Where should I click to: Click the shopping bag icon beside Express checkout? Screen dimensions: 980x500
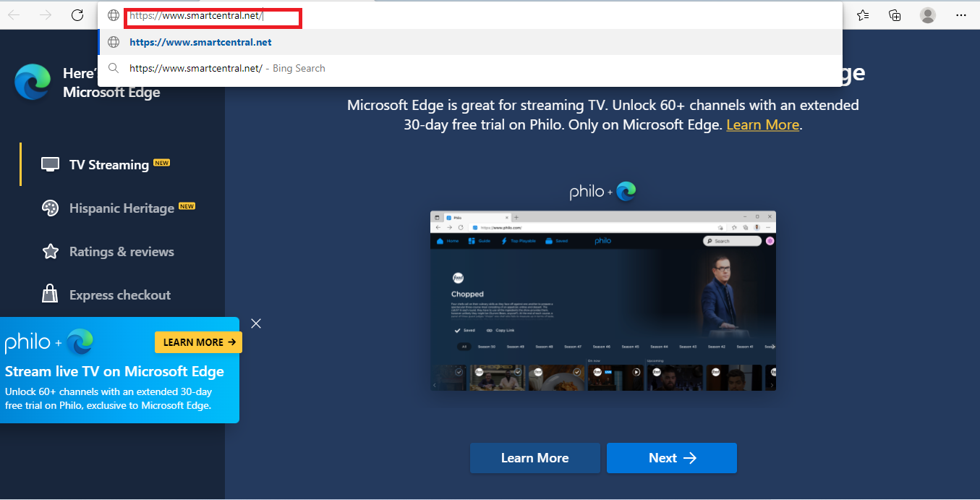point(50,295)
